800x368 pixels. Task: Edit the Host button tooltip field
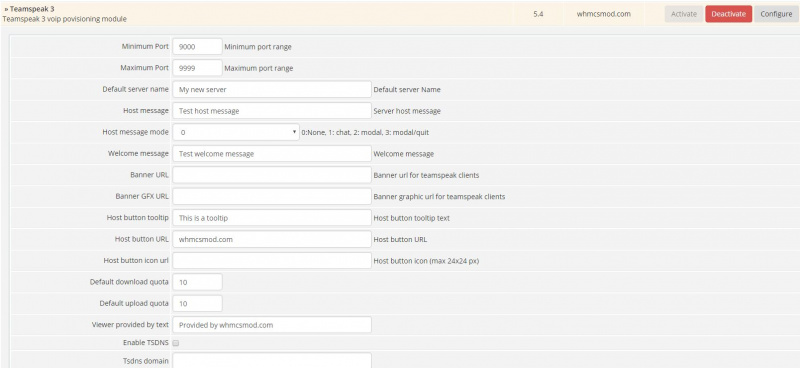click(x=272, y=218)
